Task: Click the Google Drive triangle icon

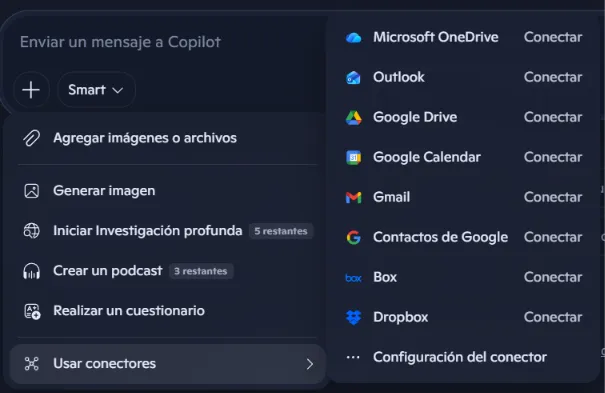Action: click(x=353, y=118)
